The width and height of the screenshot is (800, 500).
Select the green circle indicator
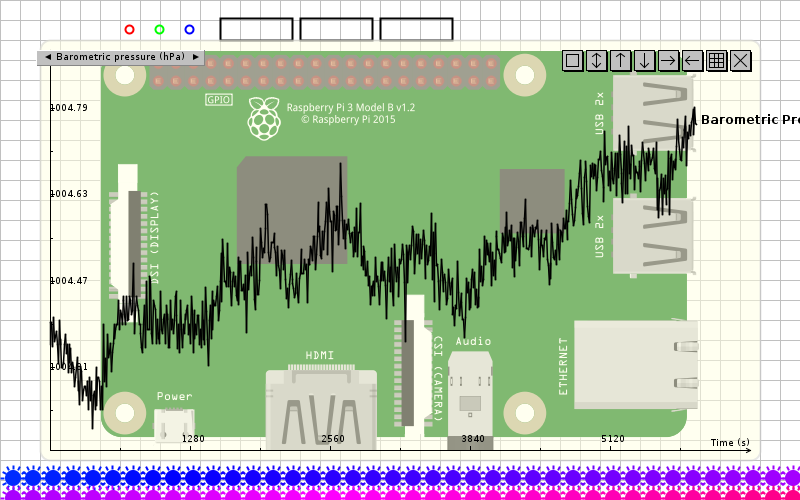pyautogui.click(x=160, y=30)
